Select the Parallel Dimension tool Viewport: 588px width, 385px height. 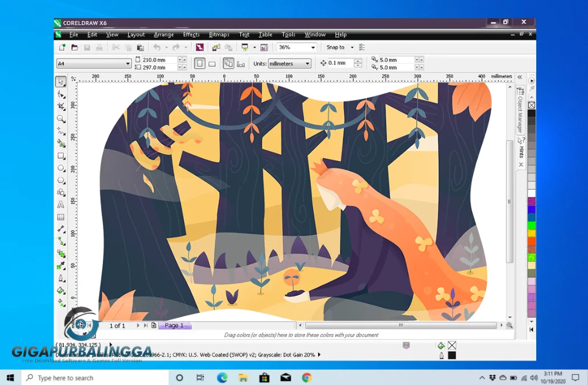[x=61, y=229]
